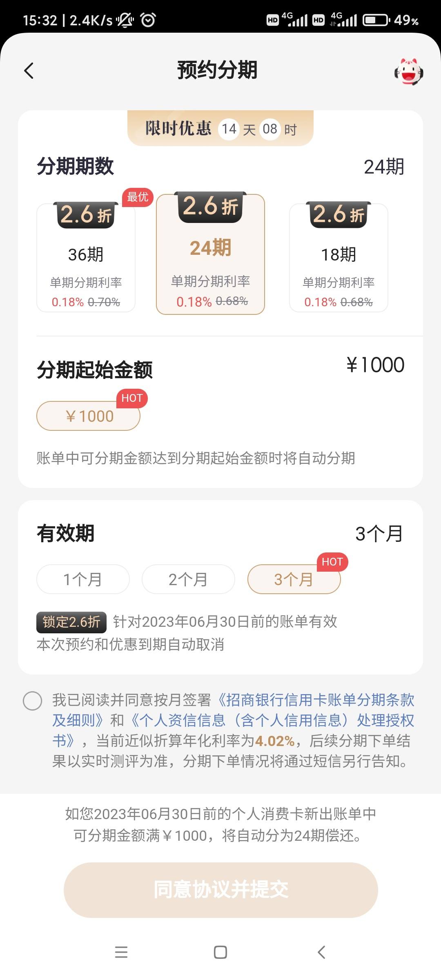Choose the ¥1000 starting amount chip

(88, 416)
